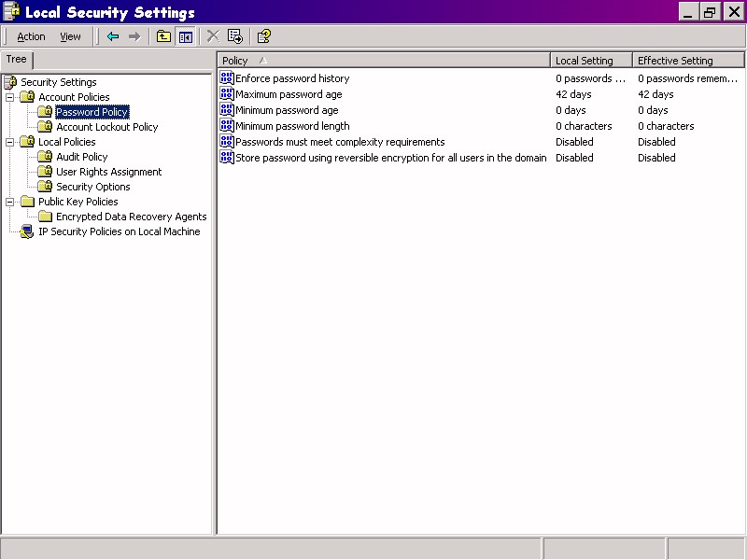747x560 pixels.
Task: Click the Forward arrow in the toolbar
Action: (134, 36)
